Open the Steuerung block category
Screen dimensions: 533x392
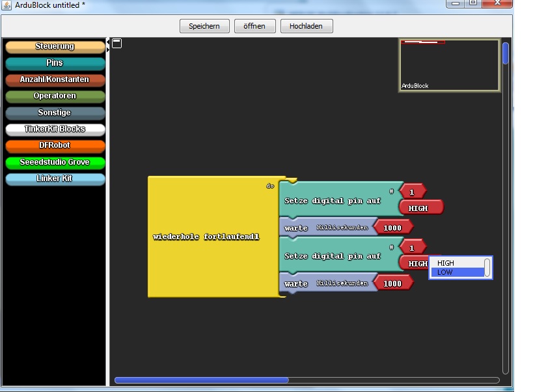55,47
